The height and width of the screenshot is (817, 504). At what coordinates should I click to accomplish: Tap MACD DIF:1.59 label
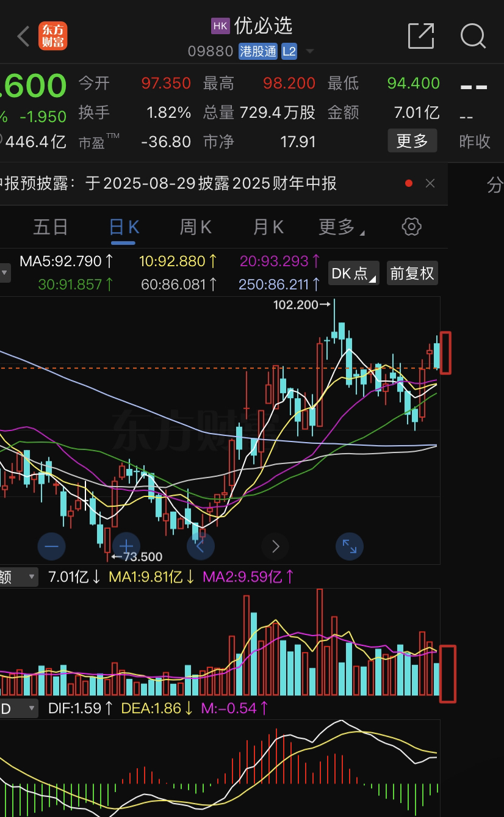[81, 708]
